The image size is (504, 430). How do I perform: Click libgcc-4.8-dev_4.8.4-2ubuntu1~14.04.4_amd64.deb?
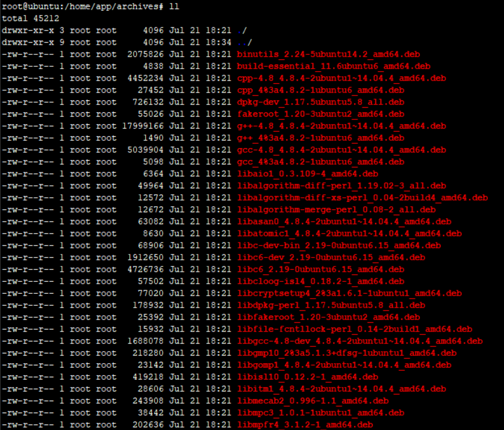click(360, 341)
